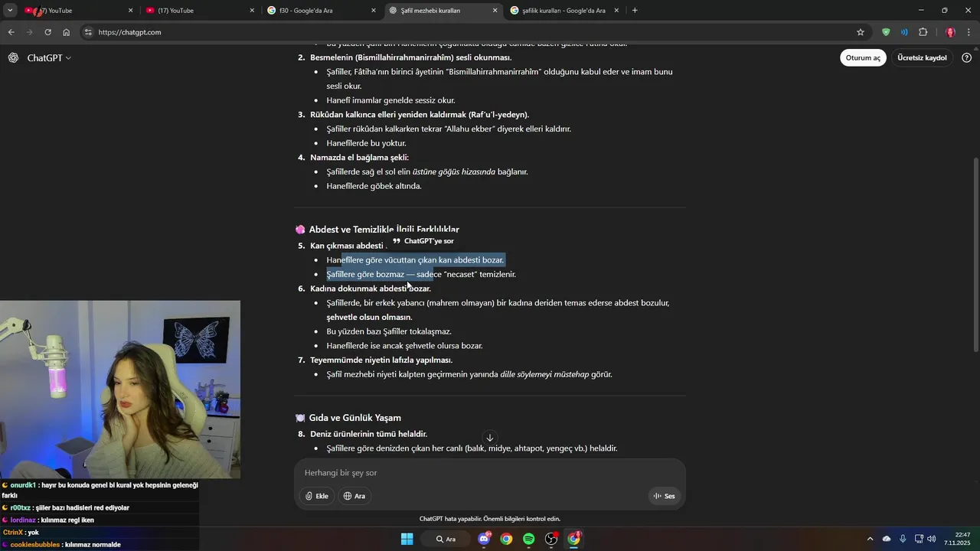Open OBS Studio from the taskbar
The height and width of the screenshot is (551, 980).
(x=551, y=539)
